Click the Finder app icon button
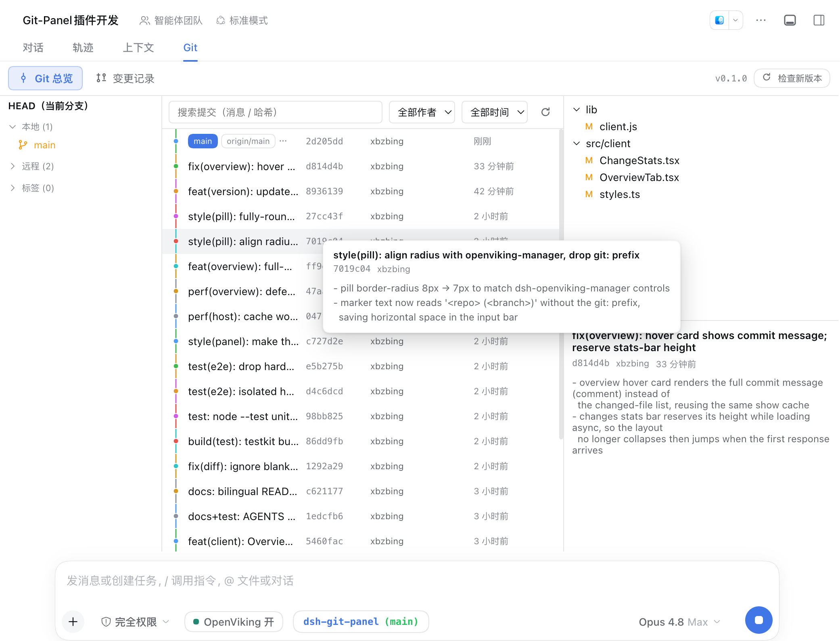 [719, 20]
